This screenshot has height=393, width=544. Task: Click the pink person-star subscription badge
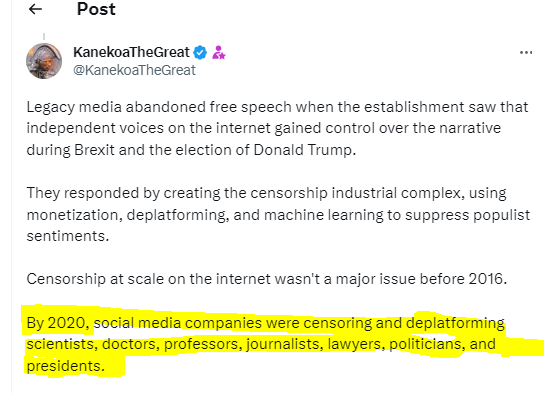[219, 52]
